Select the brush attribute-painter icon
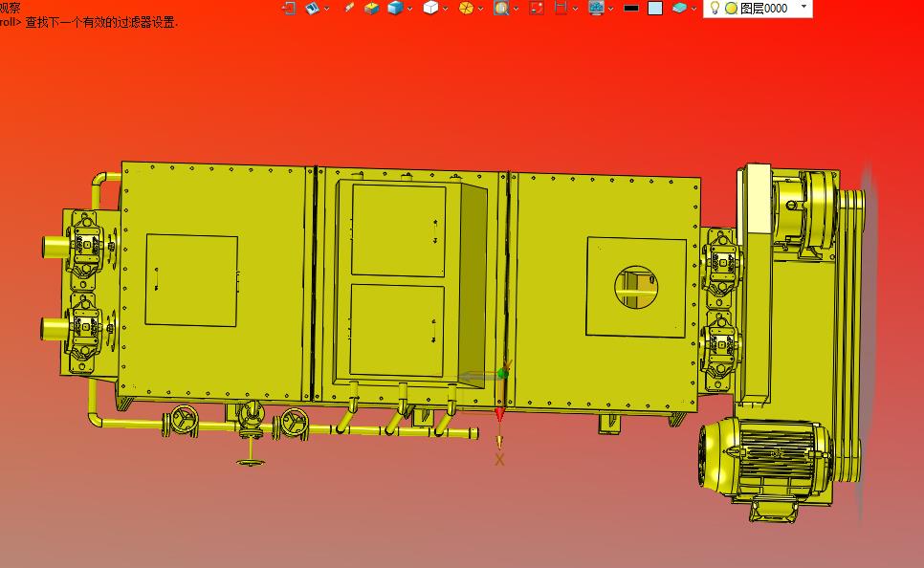 pos(349,8)
